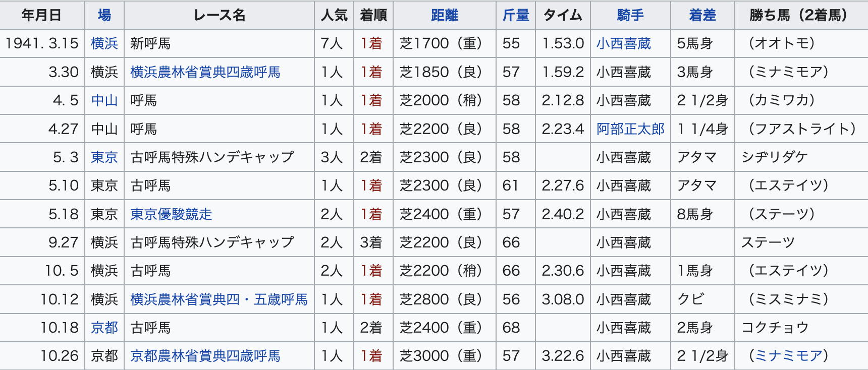Open 横浜 link in the 1941.3.15 row
Viewport: 868px width, 370px height.
tap(104, 43)
